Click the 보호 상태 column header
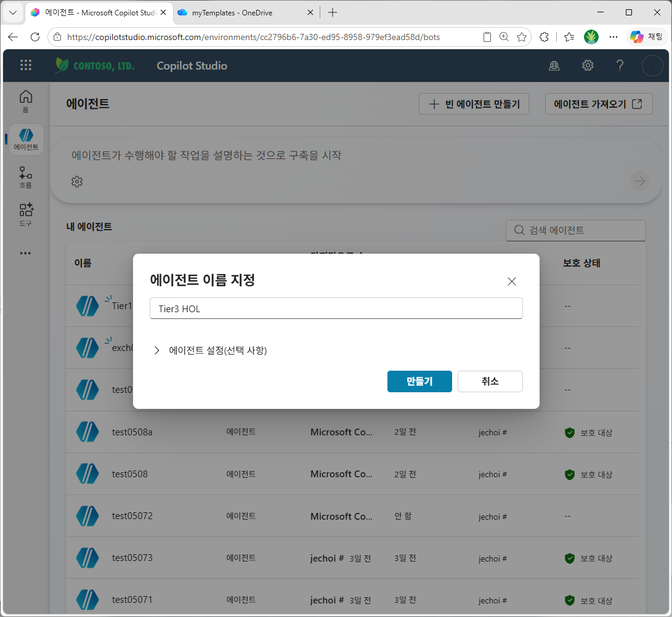This screenshot has height=617, width=672. [x=581, y=263]
